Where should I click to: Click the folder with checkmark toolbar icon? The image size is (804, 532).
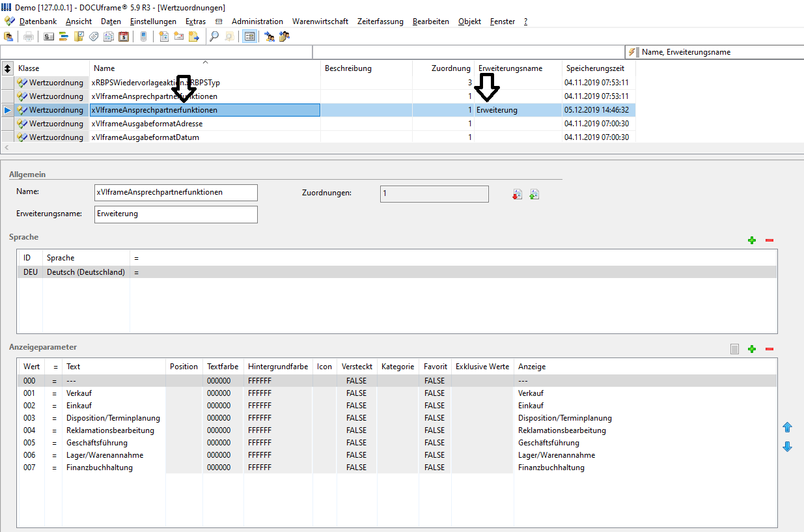pos(79,36)
